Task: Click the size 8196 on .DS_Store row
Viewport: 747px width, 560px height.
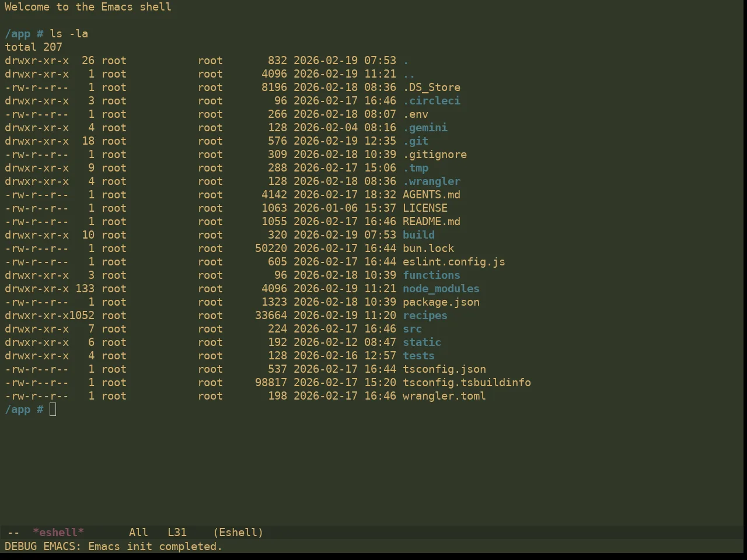Action: [x=274, y=87]
